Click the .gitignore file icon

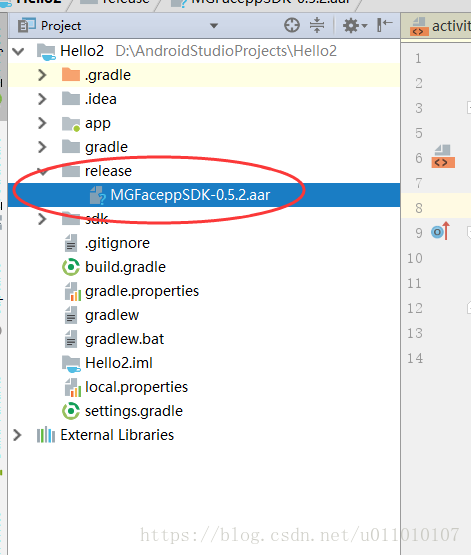point(71,243)
